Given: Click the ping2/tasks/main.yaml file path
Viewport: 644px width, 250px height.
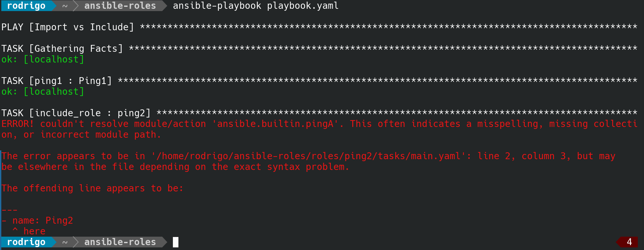Looking at the screenshot, I should pos(308,156).
